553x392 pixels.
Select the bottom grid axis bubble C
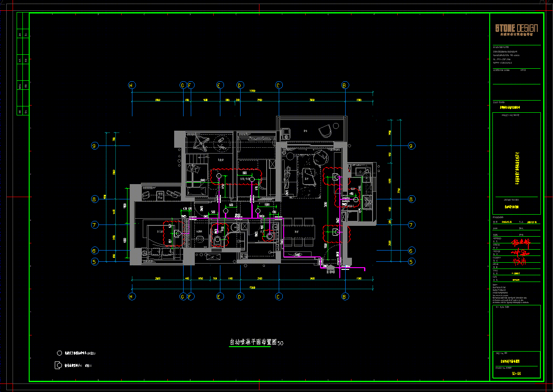(278, 296)
